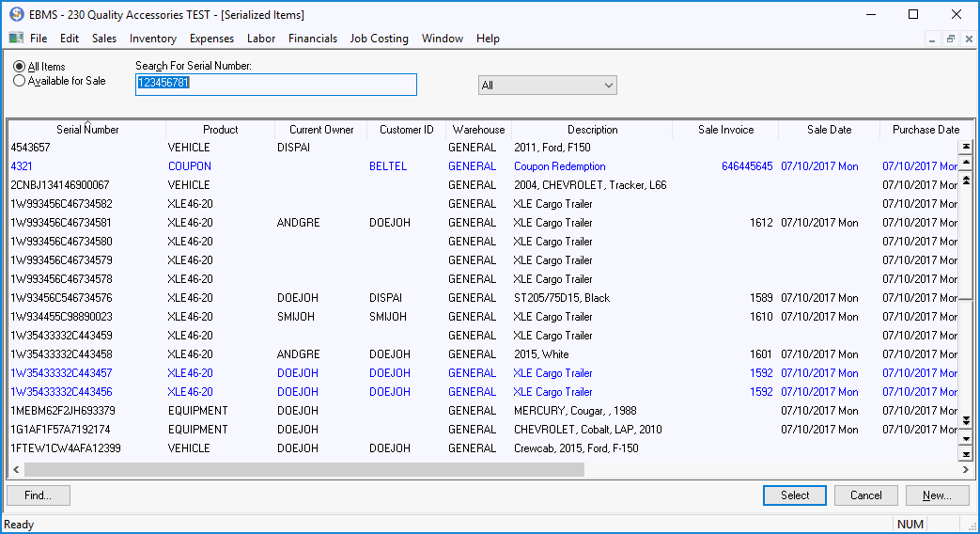
Task: Select the Available for Sale radio button
Action: pos(20,81)
